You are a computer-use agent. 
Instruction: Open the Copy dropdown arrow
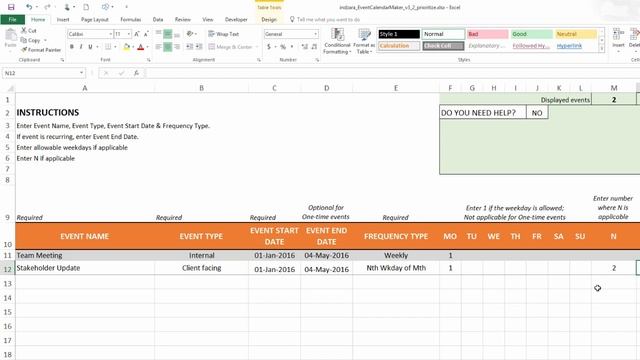[x=45, y=40]
